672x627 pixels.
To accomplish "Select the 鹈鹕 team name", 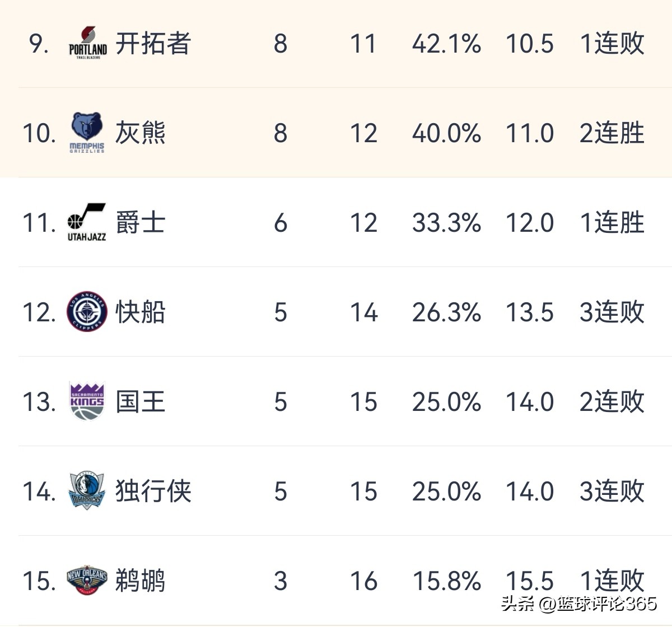I will [x=140, y=581].
